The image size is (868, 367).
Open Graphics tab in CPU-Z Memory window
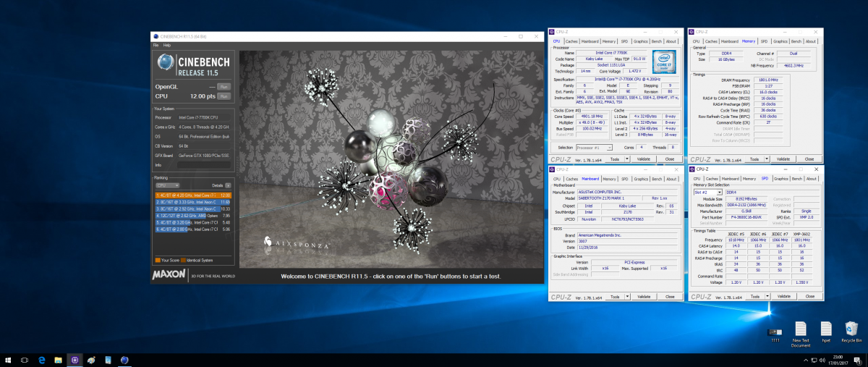pyautogui.click(x=781, y=41)
